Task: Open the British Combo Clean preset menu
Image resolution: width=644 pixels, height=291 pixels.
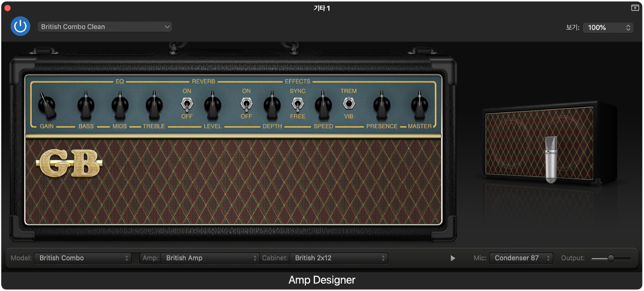Action: [x=104, y=26]
